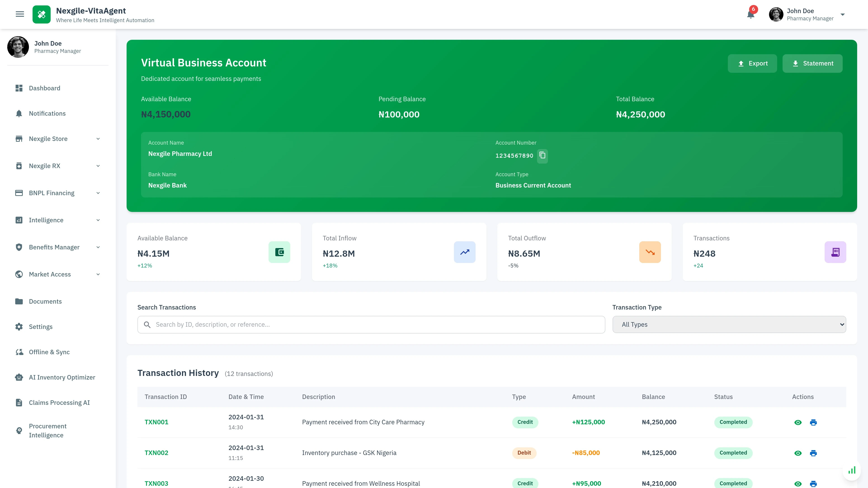Copy the account number 1234567890
868x488 pixels.
[542, 156]
